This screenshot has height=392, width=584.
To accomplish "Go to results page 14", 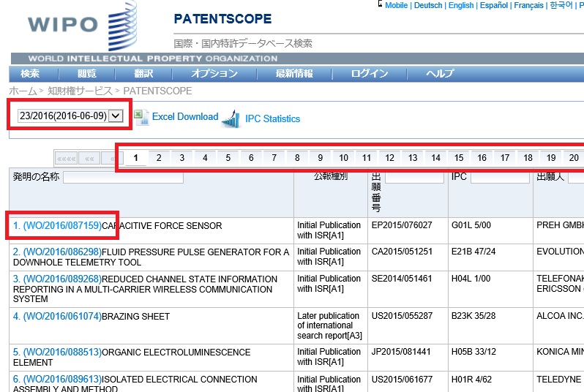I will [x=436, y=158].
